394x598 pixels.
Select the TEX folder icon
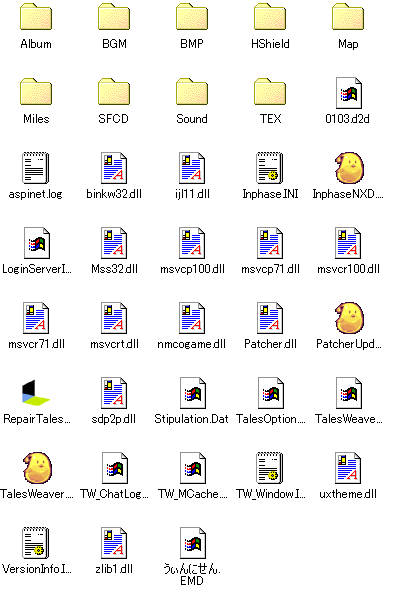[x=270, y=92]
